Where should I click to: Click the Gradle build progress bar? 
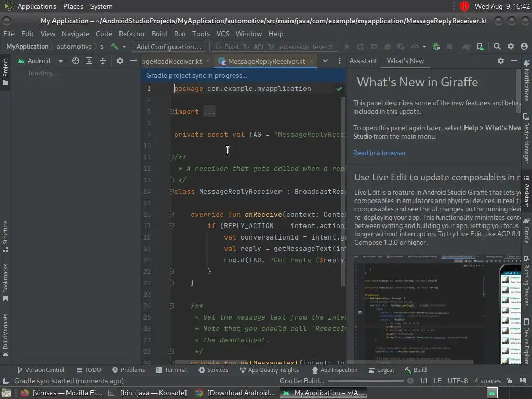point(366,381)
